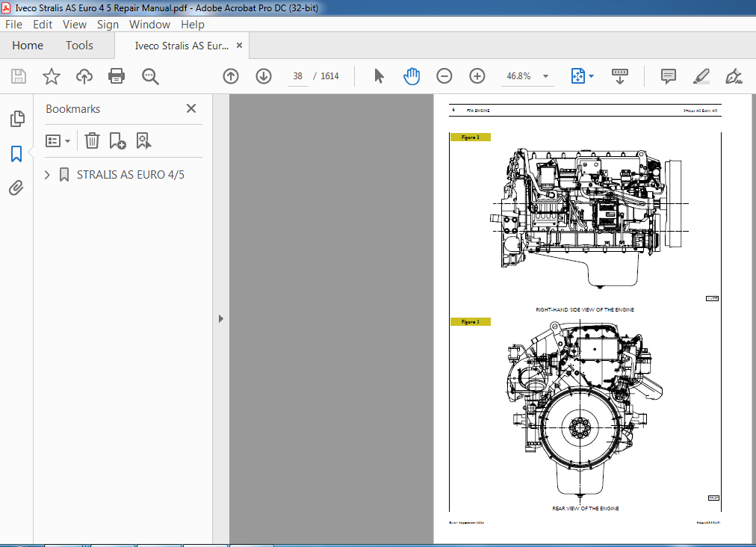Open page thumbnails panel
The width and height of the screenshot is (756, 547).
pyautogui.click(x=17, y=119)
